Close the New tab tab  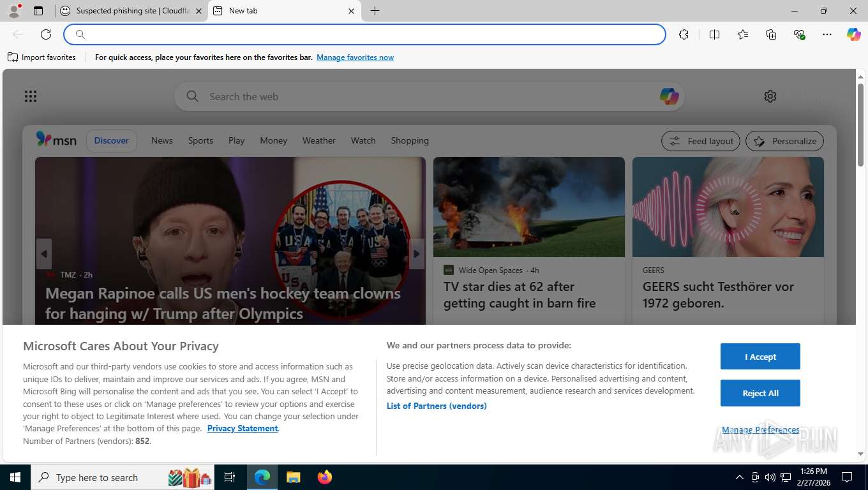tap(351, 11)
